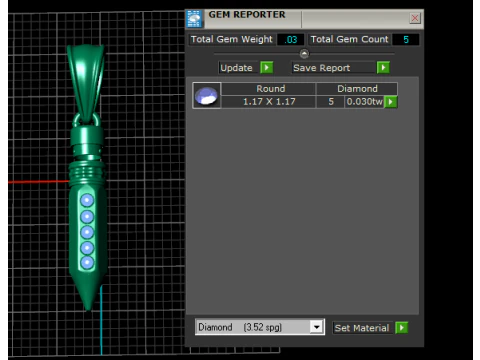Select the round gem thumbnail

point(206,96)
